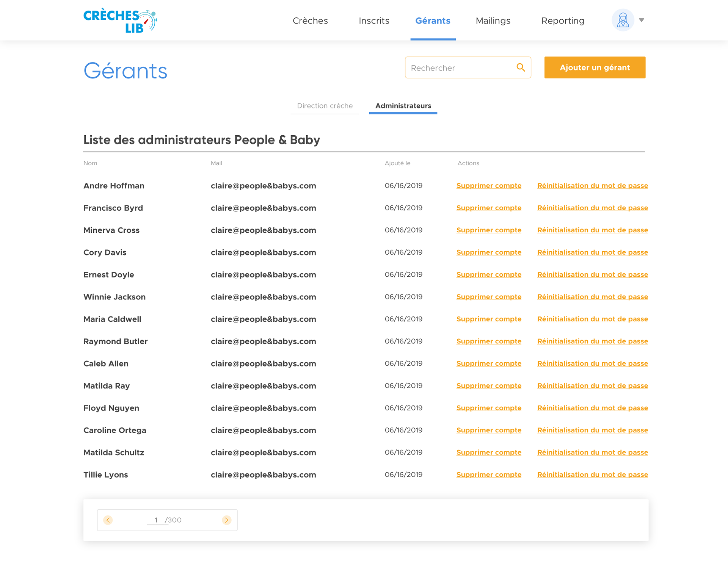Click the name Andre Hoffman
The height and width of the screenshot is (578, 728).
[x=114, y=186]
